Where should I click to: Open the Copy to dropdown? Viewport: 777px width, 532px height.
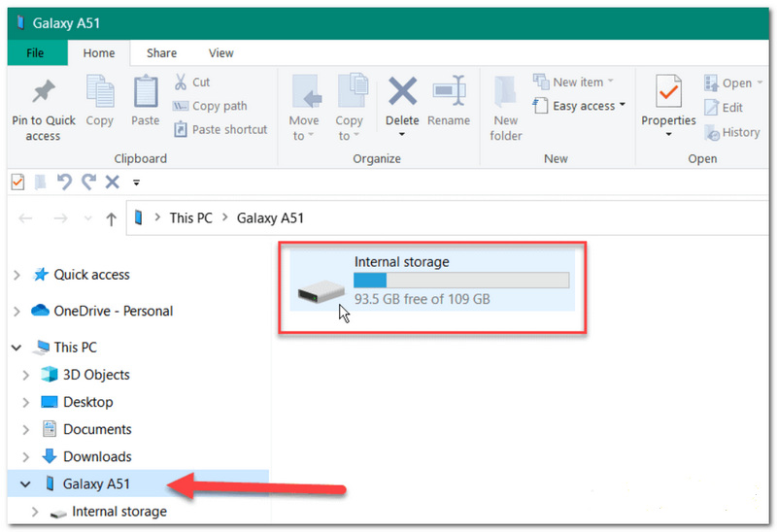tap(350, 107)
